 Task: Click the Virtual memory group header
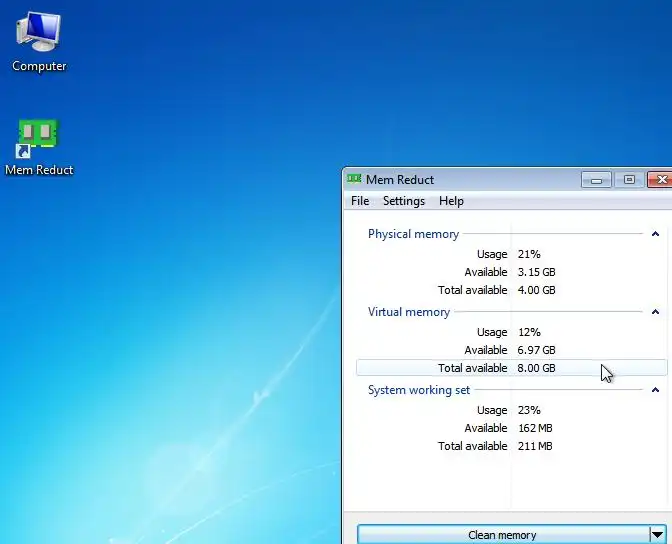pos(408,312)
